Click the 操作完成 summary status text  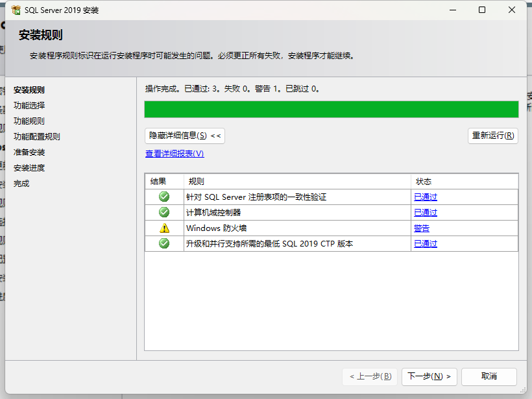point(232,89)
